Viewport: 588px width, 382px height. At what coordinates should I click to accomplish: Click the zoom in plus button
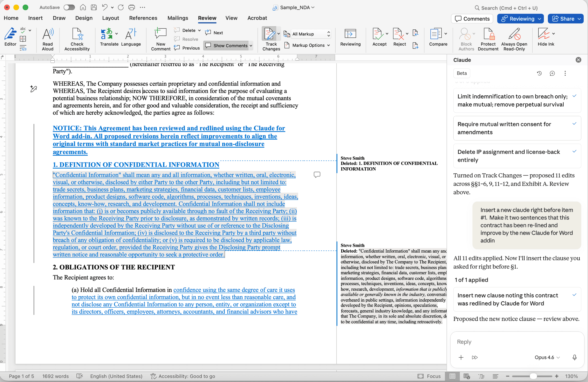pos(557,376)
